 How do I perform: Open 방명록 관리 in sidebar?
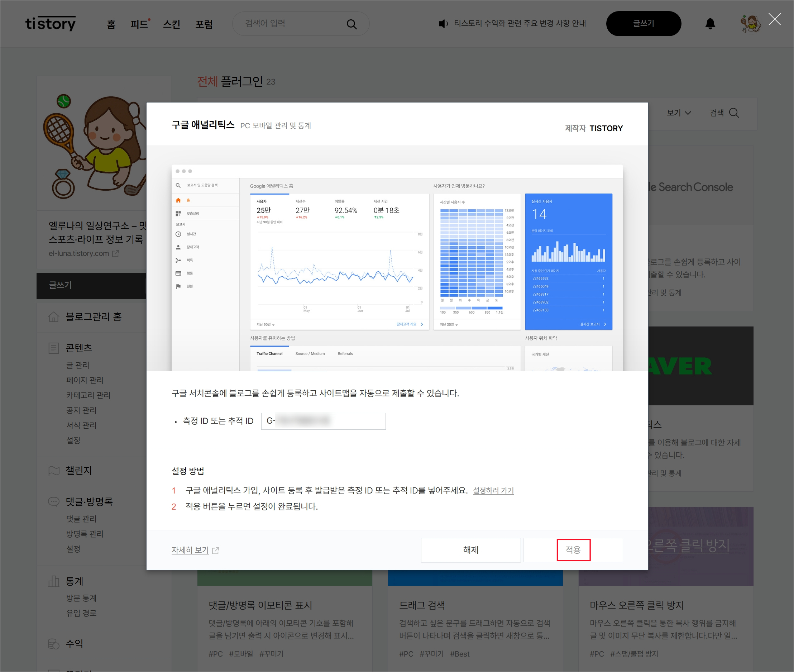(x=85, y=534)
